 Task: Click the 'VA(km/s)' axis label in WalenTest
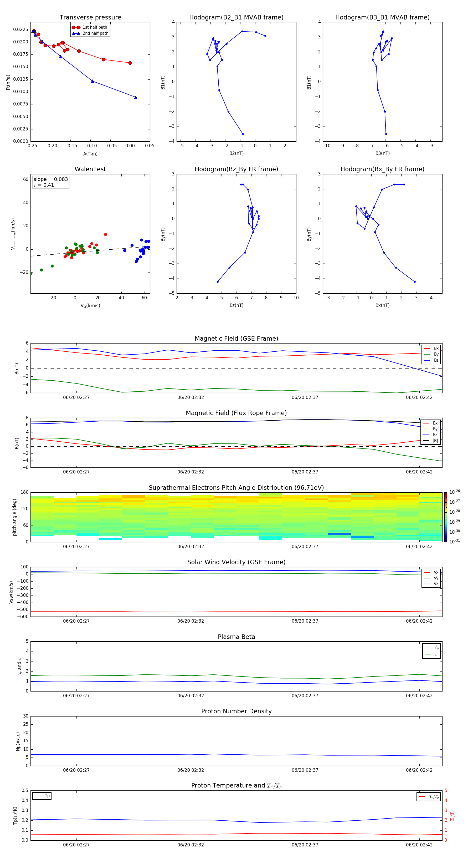pos(90,306)
